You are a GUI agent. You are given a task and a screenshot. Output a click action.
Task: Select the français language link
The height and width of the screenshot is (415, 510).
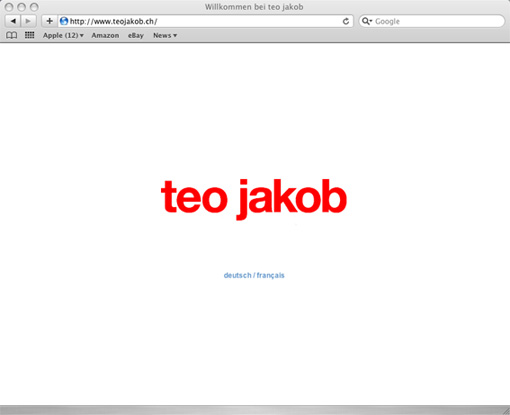coord(270,275)
